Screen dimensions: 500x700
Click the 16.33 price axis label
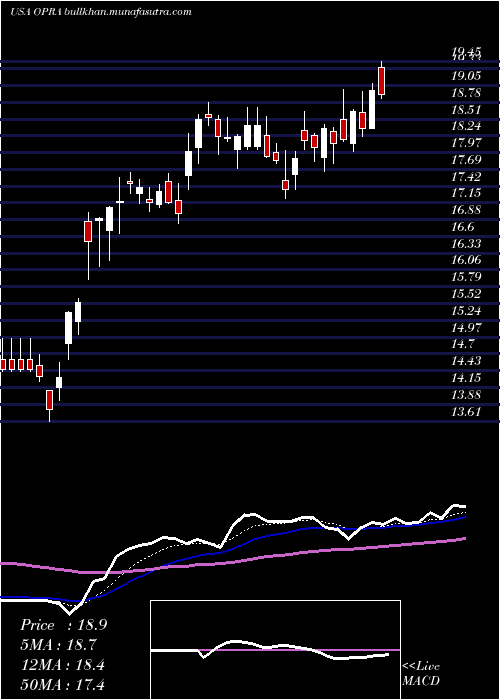466,244
